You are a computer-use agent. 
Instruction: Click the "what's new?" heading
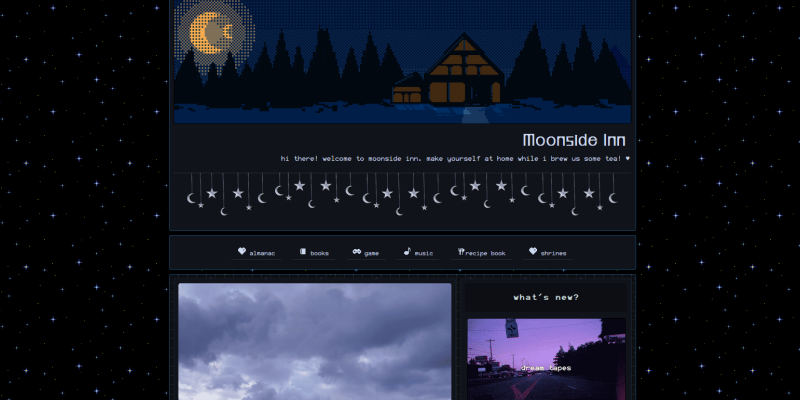546,297
